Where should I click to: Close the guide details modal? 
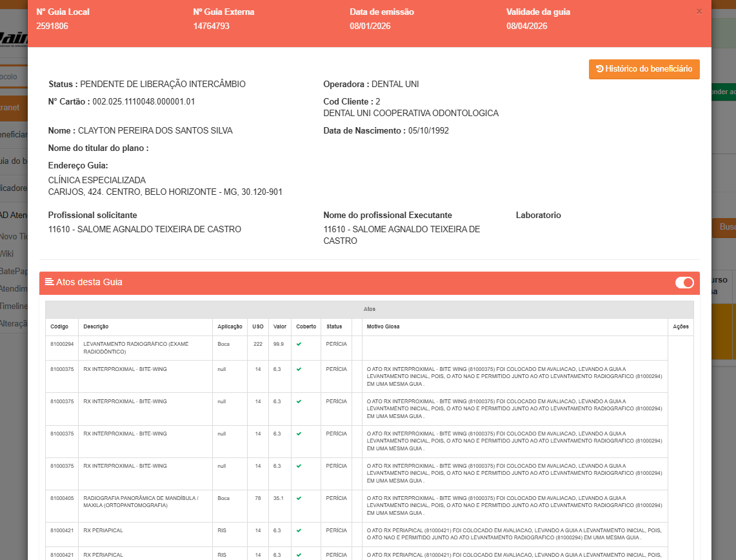click(x=699, y=12)
